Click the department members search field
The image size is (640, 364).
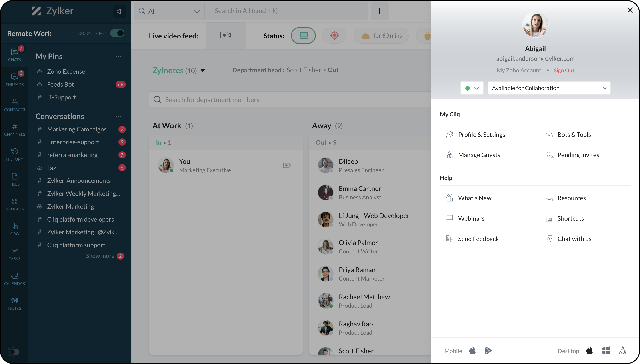coord(290,100)
